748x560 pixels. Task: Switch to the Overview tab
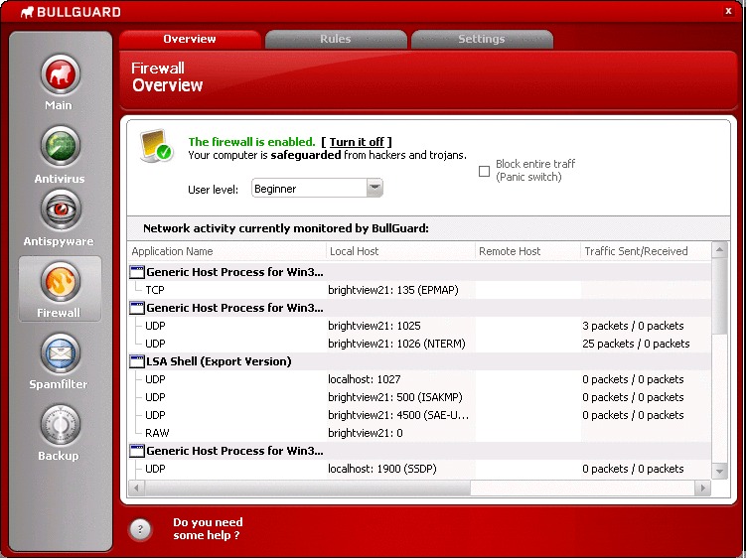(x=190, y=39)
